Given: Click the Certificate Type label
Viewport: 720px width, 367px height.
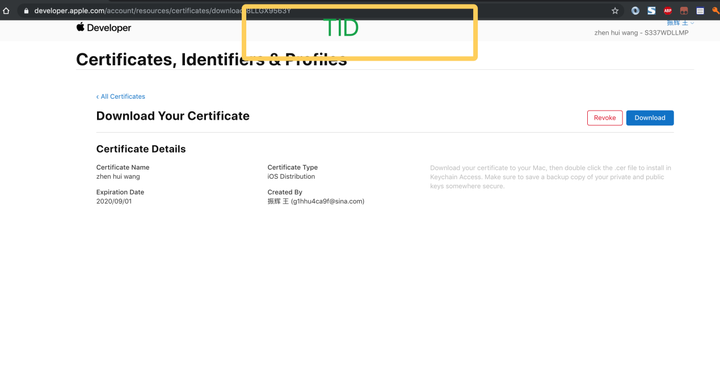Looking at the screenshot, I should (292, 167).
